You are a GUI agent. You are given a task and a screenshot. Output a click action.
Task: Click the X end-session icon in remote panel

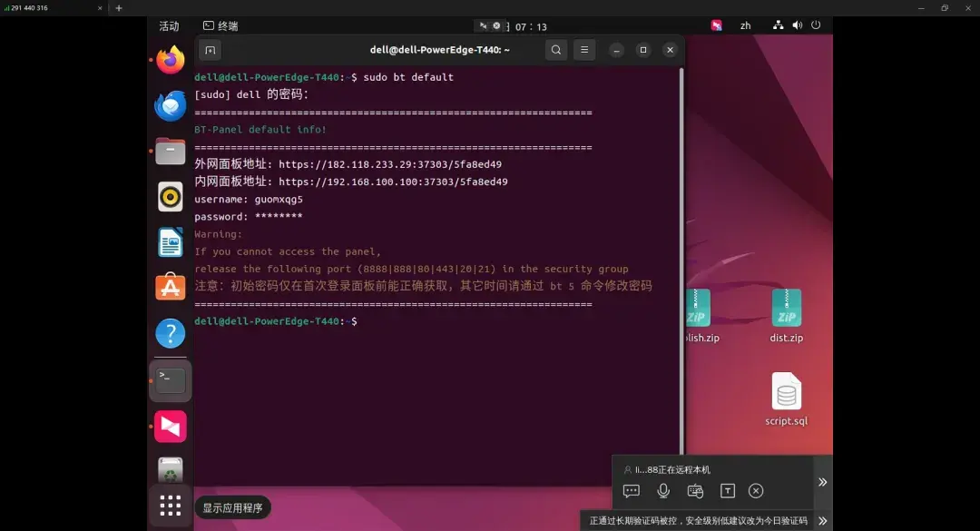756,490
